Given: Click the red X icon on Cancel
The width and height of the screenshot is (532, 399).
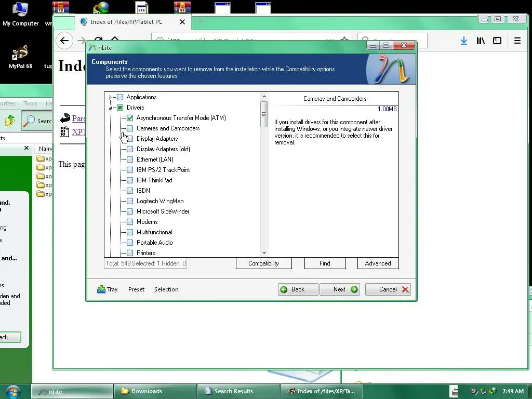Looking at the screenshot, I should [x=405, y=289].
